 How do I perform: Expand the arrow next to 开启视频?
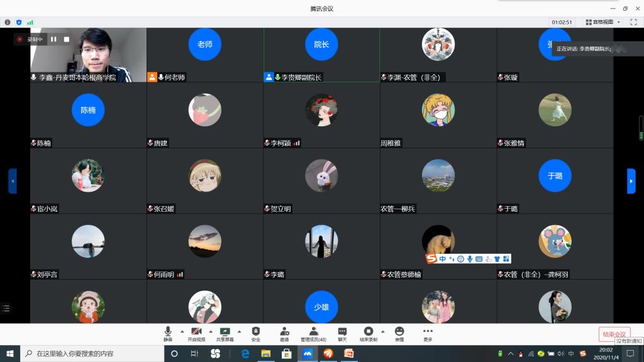[x=211, y=331]
